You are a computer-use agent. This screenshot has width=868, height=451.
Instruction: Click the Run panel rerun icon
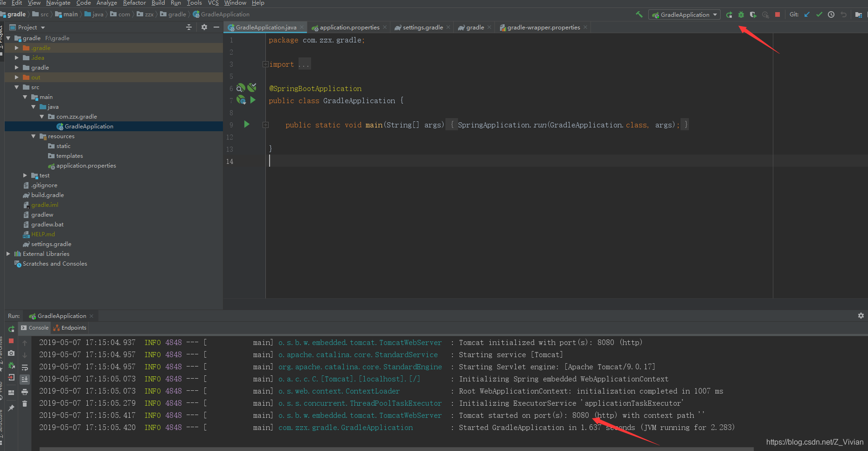(11, 329)
